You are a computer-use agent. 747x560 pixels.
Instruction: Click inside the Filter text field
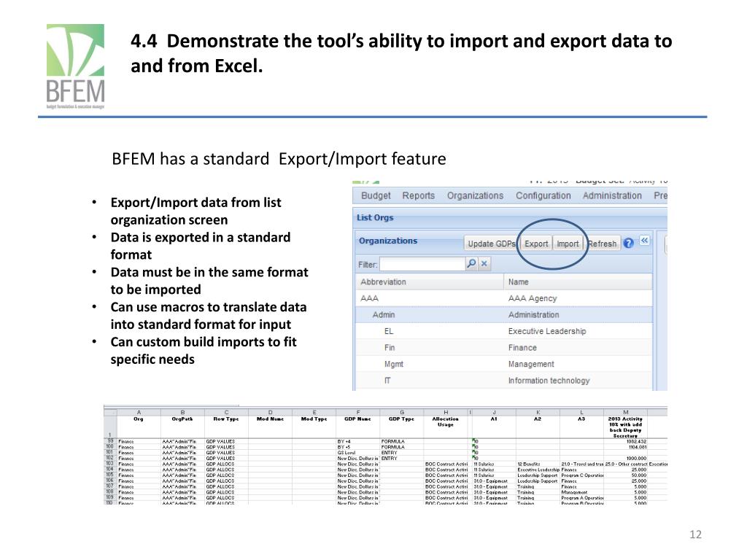click(422, 264)
